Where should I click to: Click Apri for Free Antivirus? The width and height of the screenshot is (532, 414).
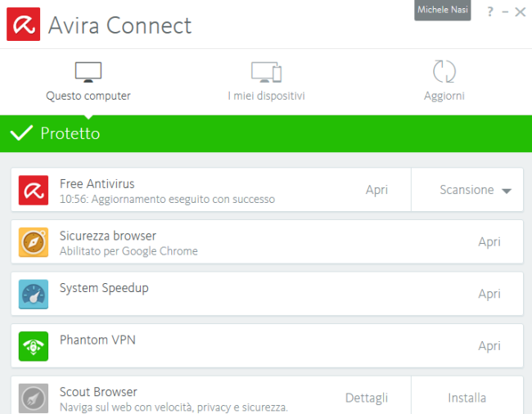(x=376, y=190)
